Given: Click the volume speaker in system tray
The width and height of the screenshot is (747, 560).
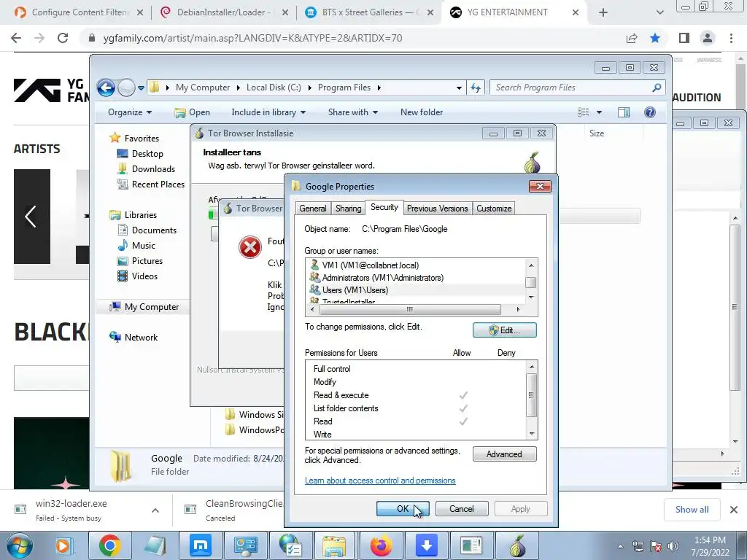Looking at the screenshot, I should (673, 546).
